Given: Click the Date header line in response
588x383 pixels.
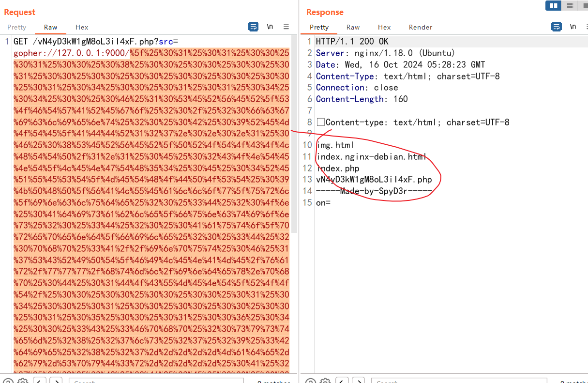Looking at the screenshot, I should tap(400, 64).
